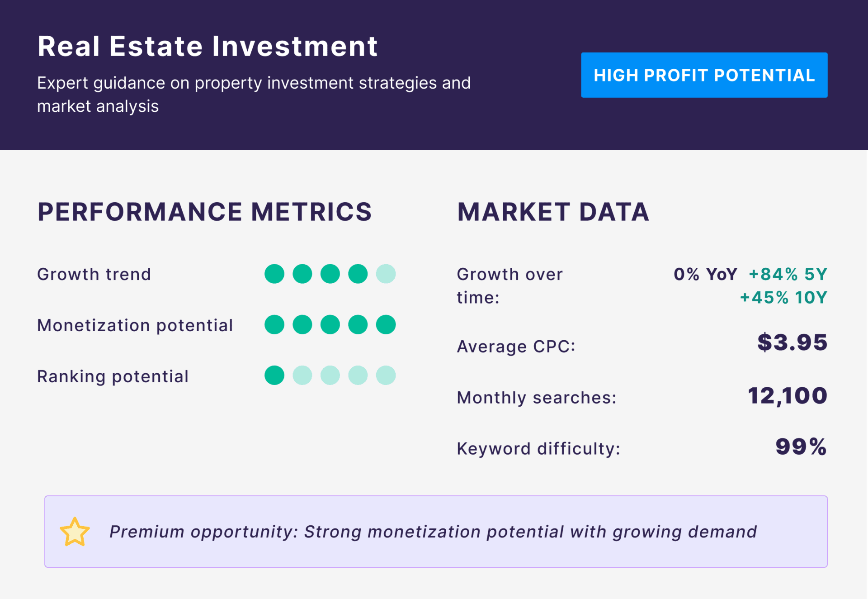Click the Real Estate Investment title

pyautogui.click(x=208, y=46)
